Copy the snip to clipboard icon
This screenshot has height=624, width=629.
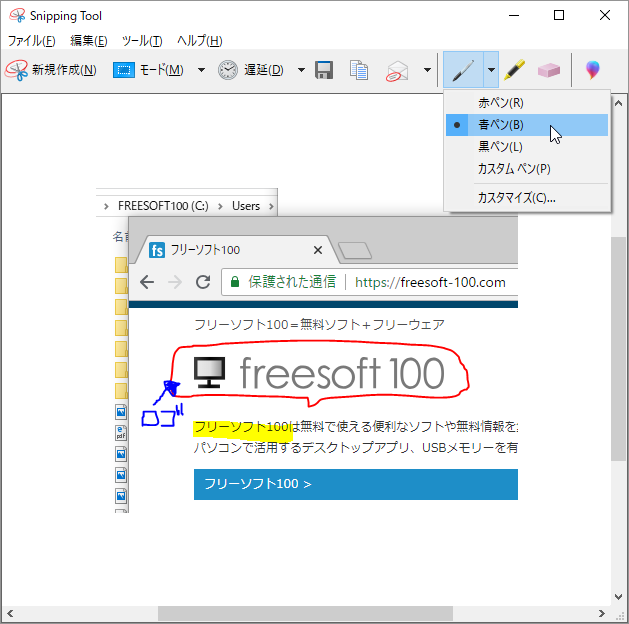[359, 70]
